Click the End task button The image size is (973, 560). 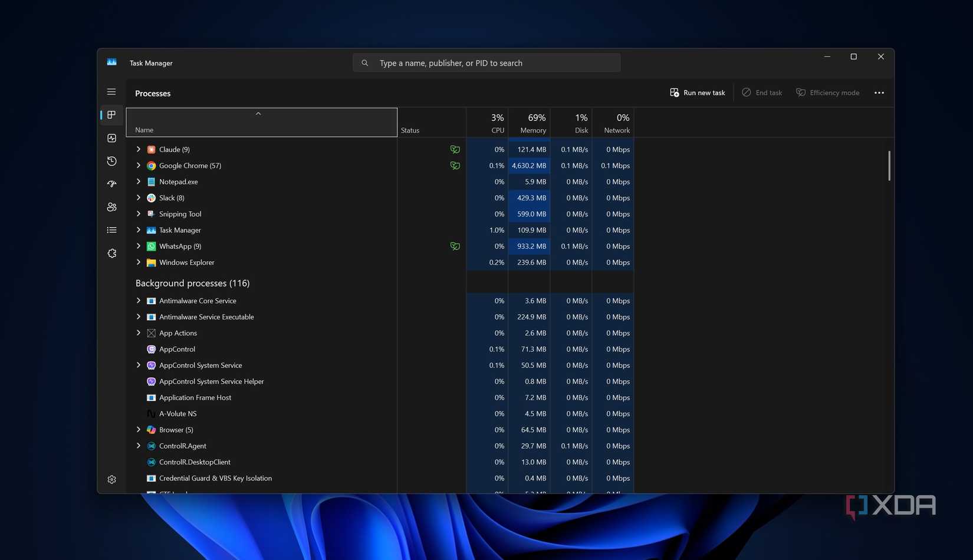(762, 93)
